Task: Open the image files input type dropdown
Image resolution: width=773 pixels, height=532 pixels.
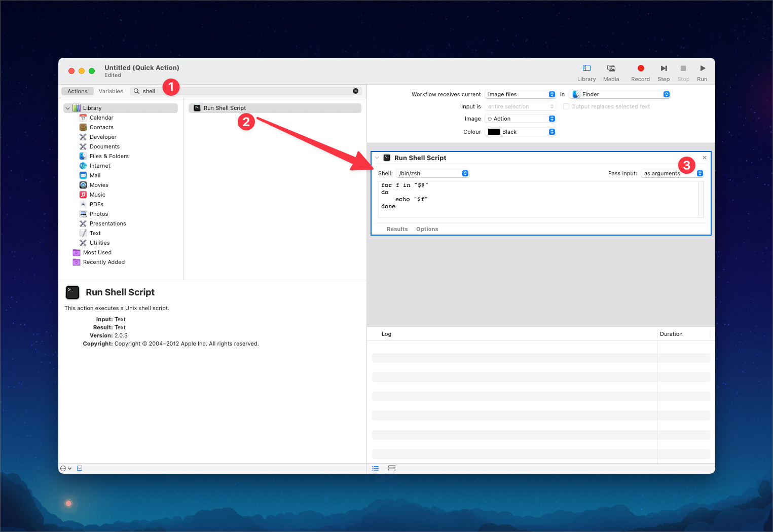Action: [520, 94]
